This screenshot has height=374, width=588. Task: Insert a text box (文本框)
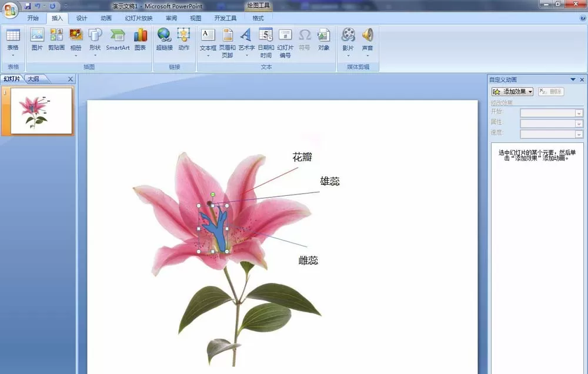[208, 42]
